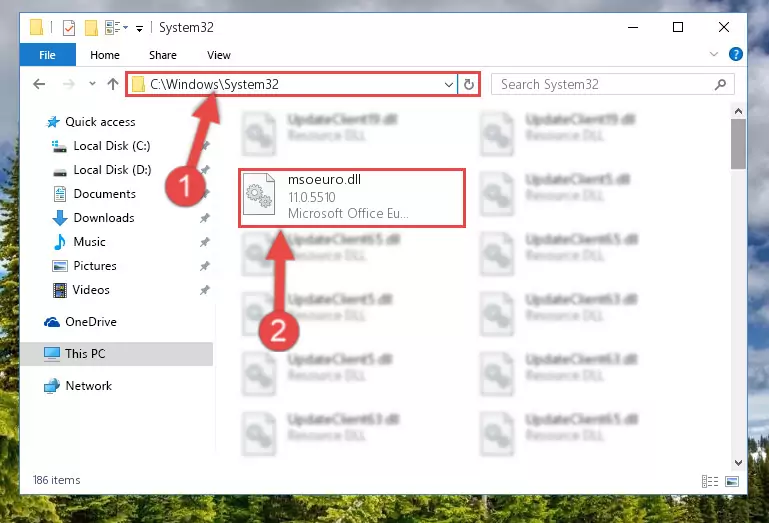Image resolution: width=769 pixels, height=523 pixels.
Task: Click the Properties checkmark icon in title bar
Action: (69, 28)
